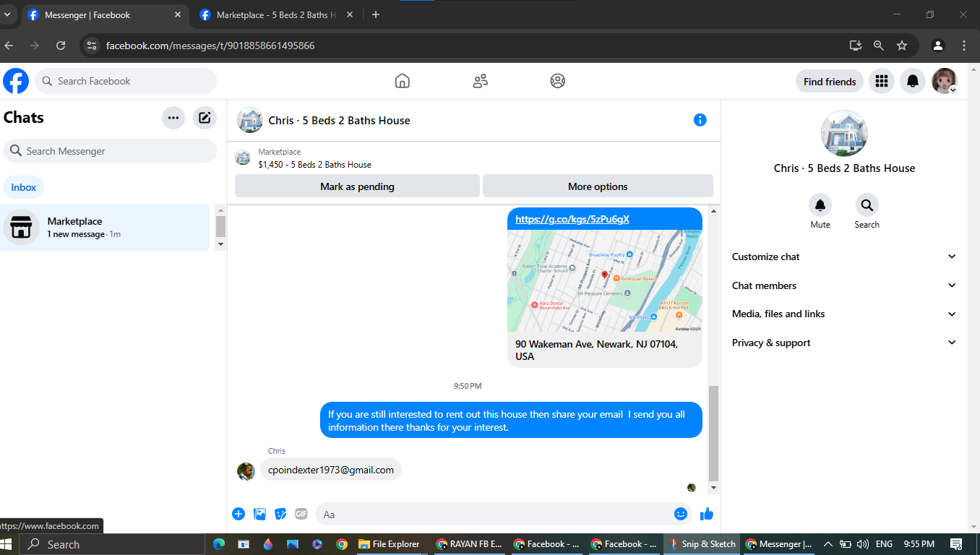Open a new browser tab
980x555 pixels.
(x=376, y=14)
